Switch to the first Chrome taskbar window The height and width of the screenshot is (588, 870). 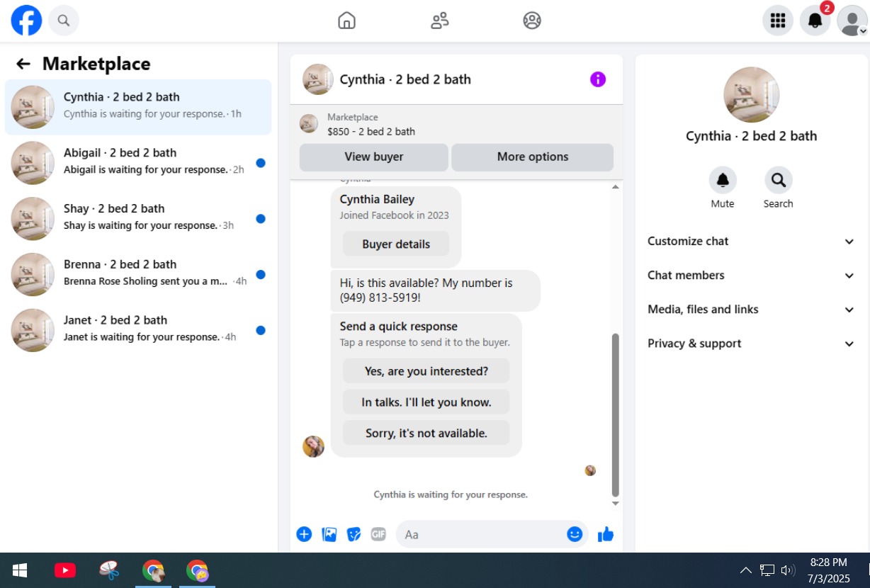point(153,570)
